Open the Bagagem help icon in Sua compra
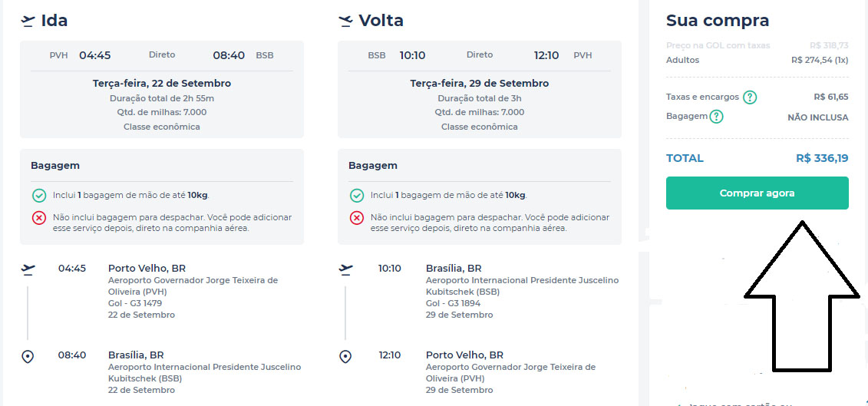The image size is (868, 406). click(x=716, y=117)
